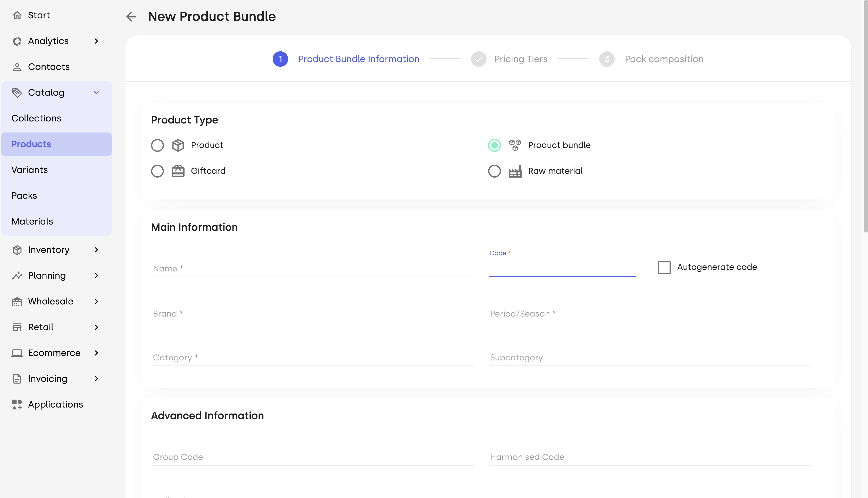Expand the Wholesale menu chevron
Image resolution: width=868 pixels, height=498 pixels.
96,301
